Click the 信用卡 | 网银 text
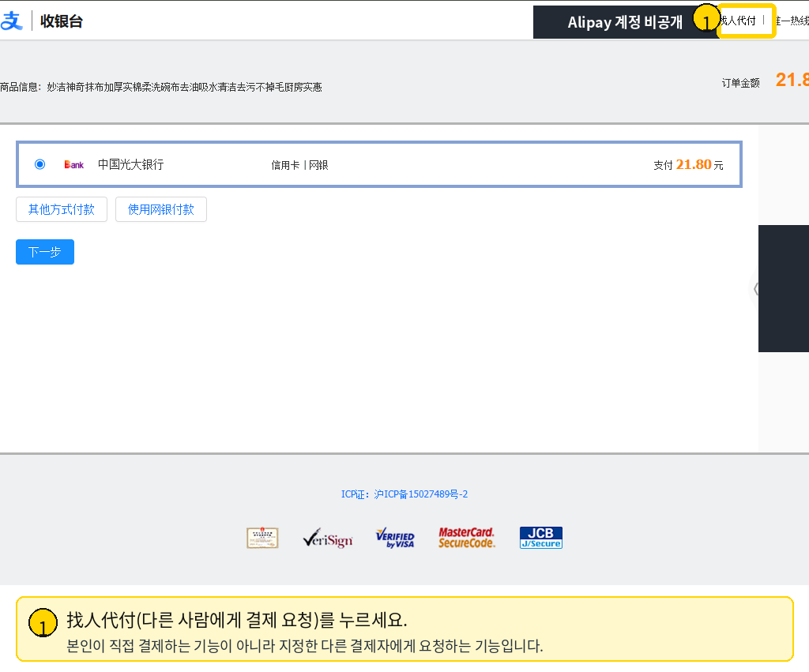The image size is (809, 672). tap(299, 165)
